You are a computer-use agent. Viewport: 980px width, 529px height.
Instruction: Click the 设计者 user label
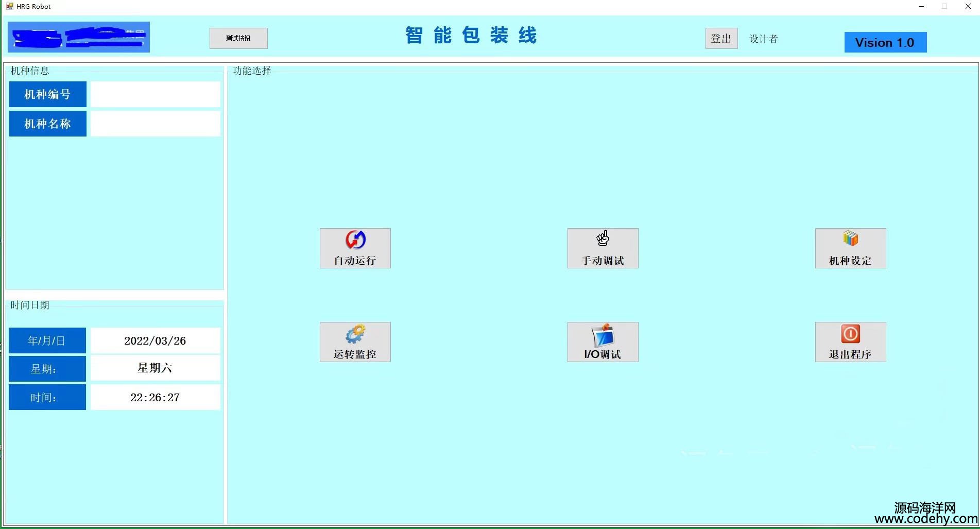click(x=763, y=39)
